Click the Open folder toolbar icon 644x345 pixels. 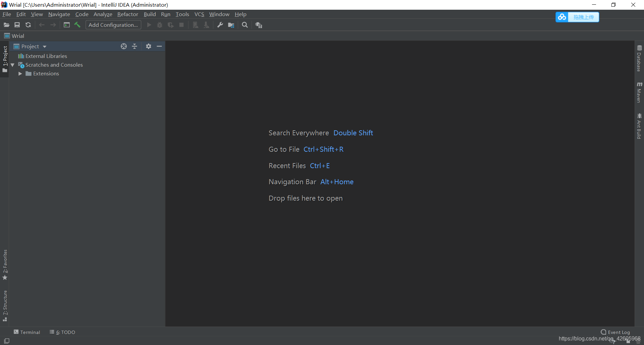tap(6, 25)
